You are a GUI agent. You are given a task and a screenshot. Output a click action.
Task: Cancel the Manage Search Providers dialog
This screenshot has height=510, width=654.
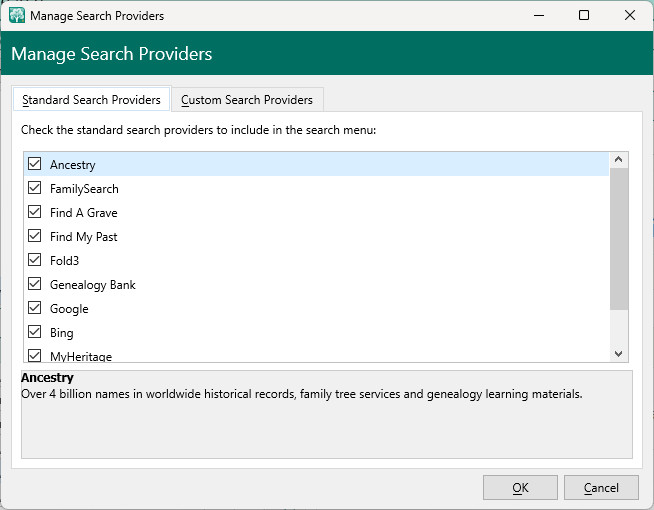click(601, 488)
